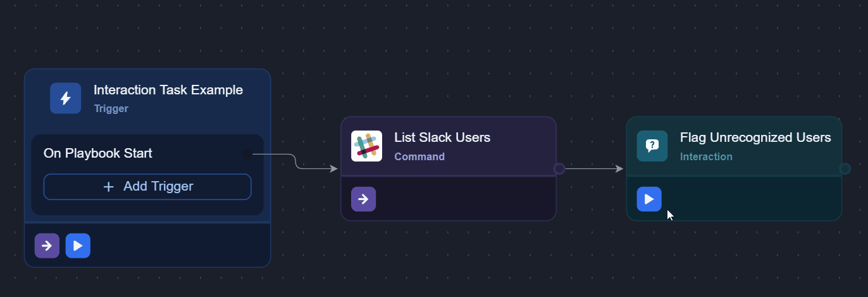
Task: Click the question bubble Interaction icon
Action: [x=652, y=146]
